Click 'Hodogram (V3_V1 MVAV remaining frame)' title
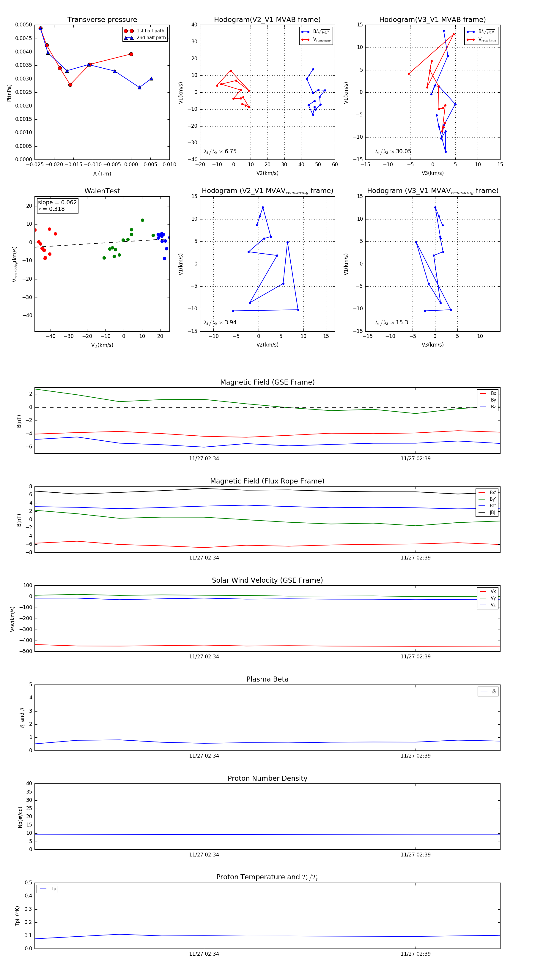Image resolution: width=535 pixels, height=980 pixels. click(x=432, y=191)
